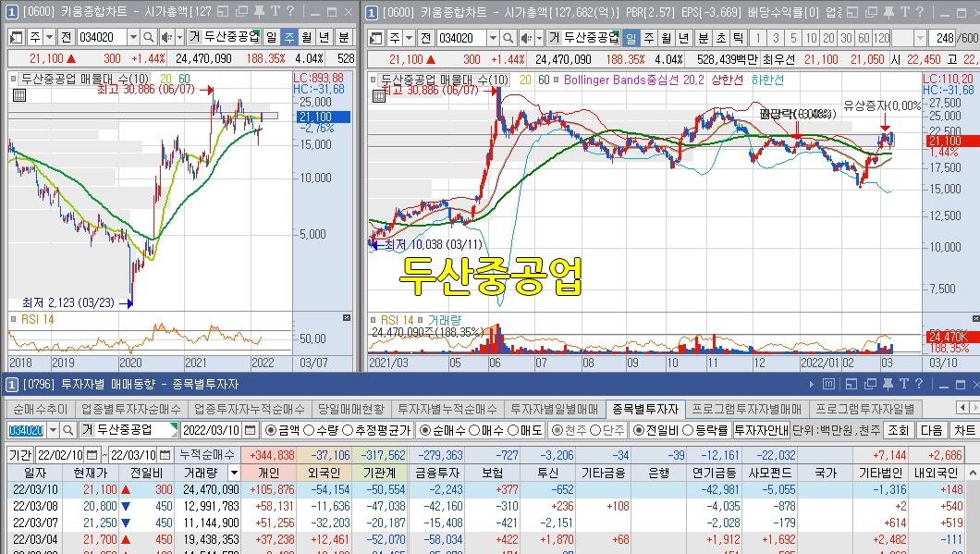Expand stock code 034020 dropdown in right chart
The image size is (980, 554).
(493, 38)
